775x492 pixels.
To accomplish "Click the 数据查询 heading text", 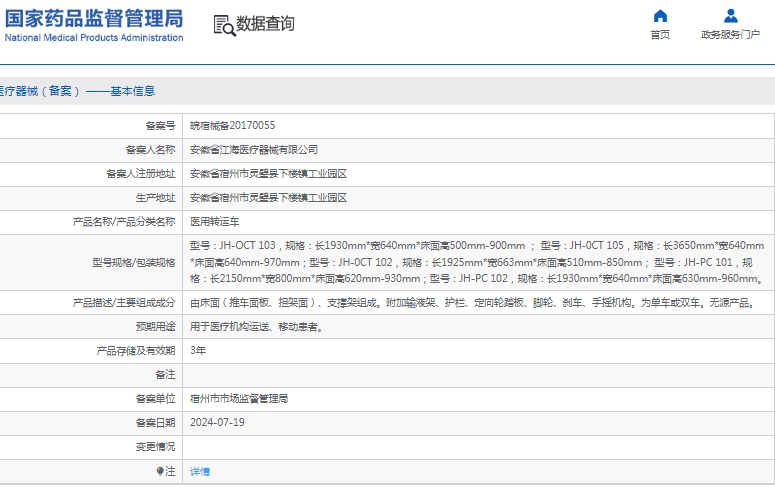I will click(x=265, y=24).
